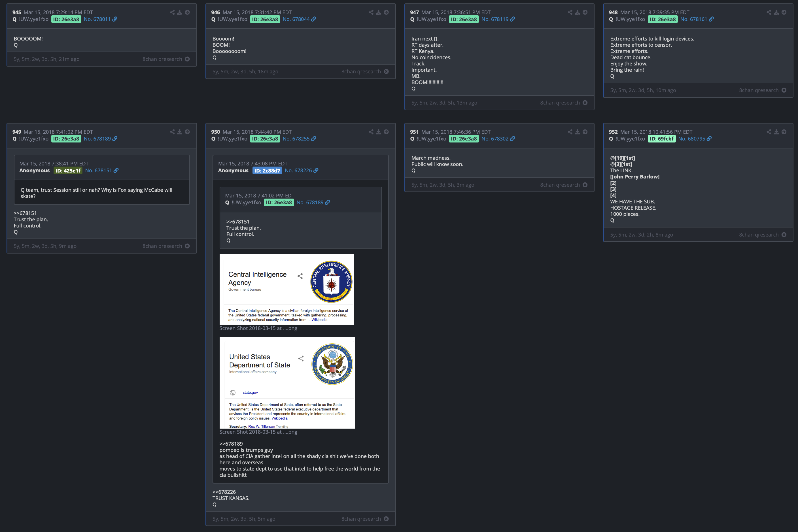Click the 8chan qresearch label on post 951
Viewport: 798px width, 532px height.
[x=560, y=185]
